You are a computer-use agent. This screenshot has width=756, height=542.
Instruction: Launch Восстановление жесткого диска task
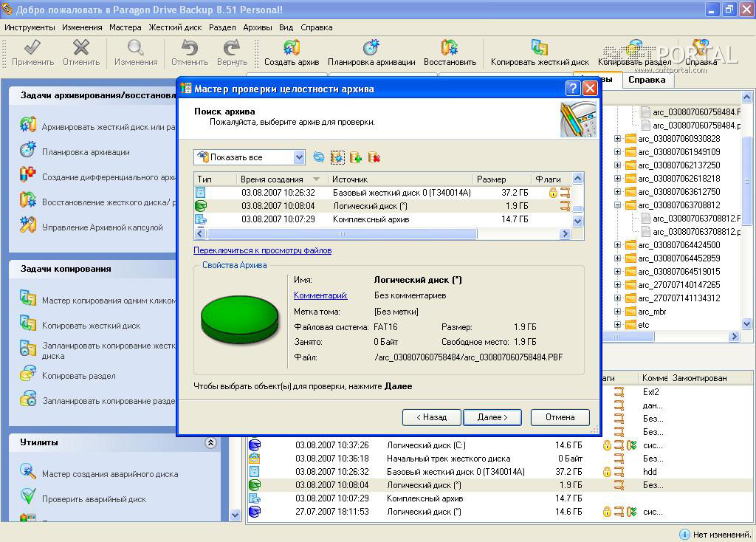[98, 202]
